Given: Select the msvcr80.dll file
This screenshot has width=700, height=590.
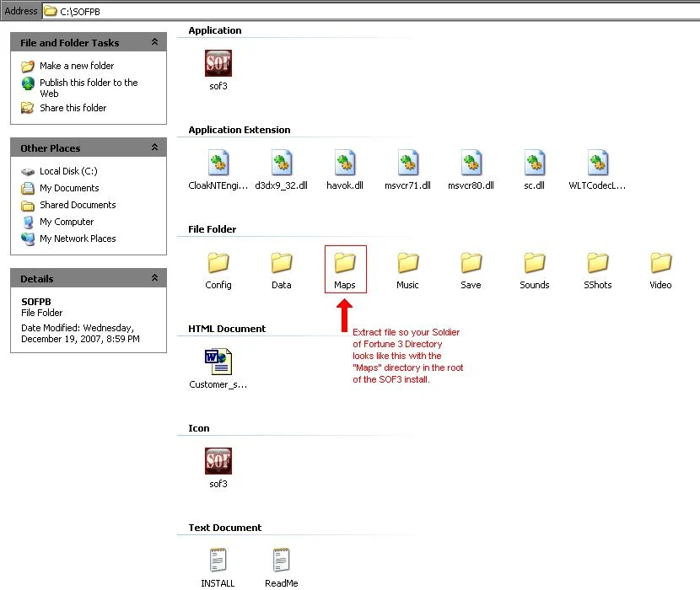Looking at the screenshot, I should click(471, 164).
